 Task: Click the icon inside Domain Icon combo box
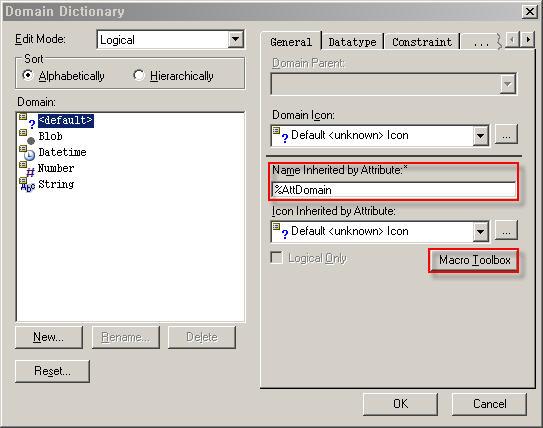click(x=281, y=135)
